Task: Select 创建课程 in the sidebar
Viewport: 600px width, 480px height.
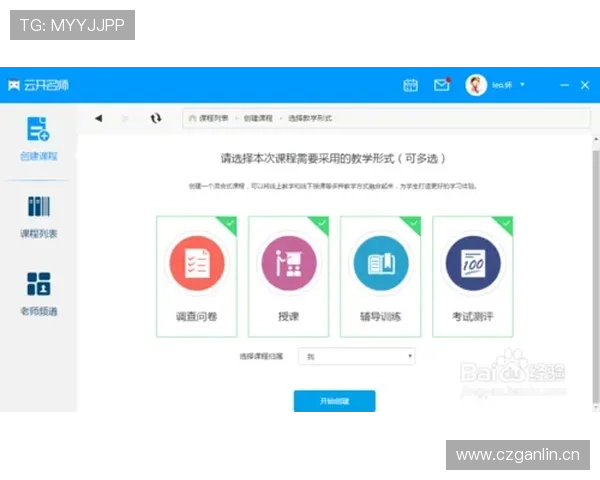Action: point(38,139)
